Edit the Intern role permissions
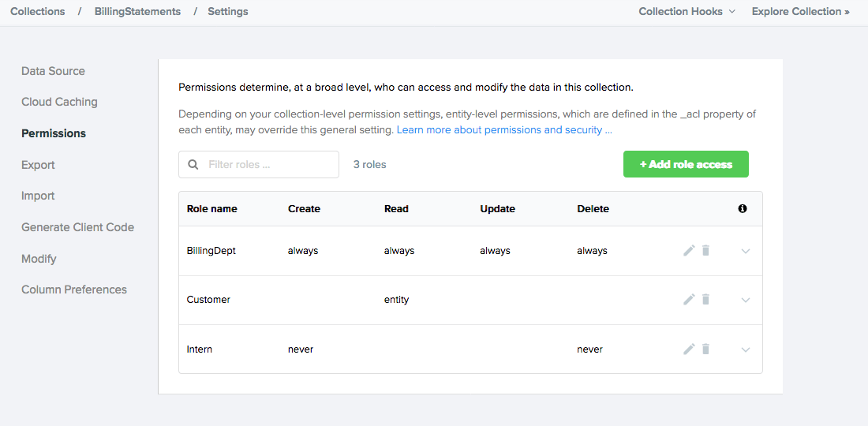This screenshot has height=426, width=868. pyautogui.click(x=689, y=349)
